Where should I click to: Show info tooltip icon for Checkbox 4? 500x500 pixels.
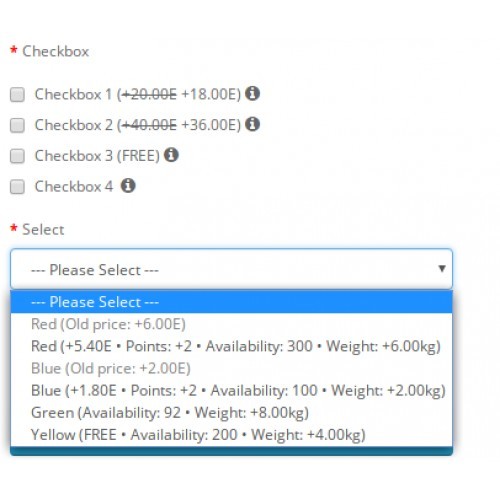click(128, 185)
